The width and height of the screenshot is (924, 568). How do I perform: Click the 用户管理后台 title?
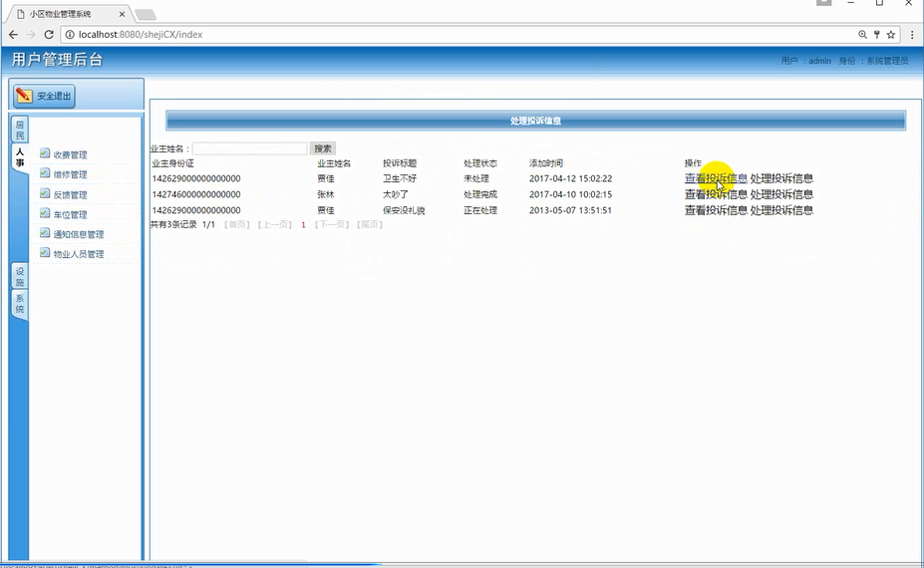pos(57,60)
